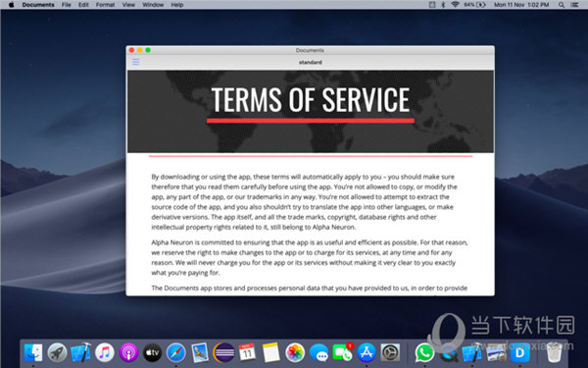
Task: Open Notification Center list icon
Action: click(574, 5)
